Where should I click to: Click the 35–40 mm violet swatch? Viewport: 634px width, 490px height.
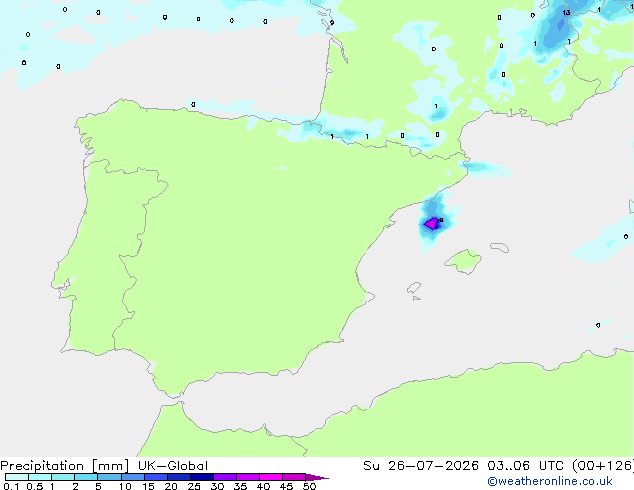point(248,477)
